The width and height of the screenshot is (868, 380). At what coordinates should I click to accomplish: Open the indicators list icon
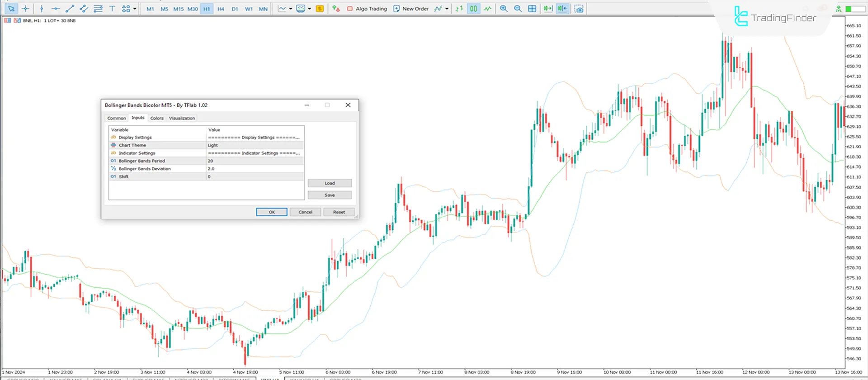click(438, 9)
